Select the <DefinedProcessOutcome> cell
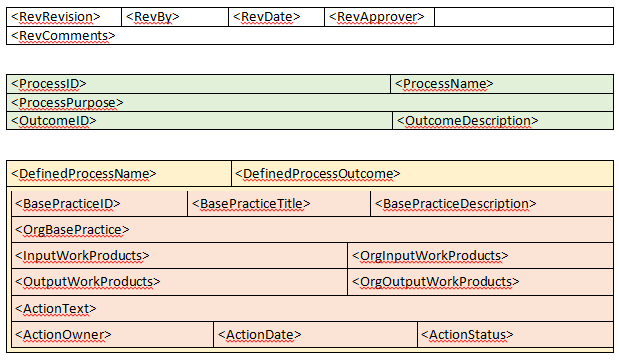The width and height of the screenshot is (619, 360). 422,174
